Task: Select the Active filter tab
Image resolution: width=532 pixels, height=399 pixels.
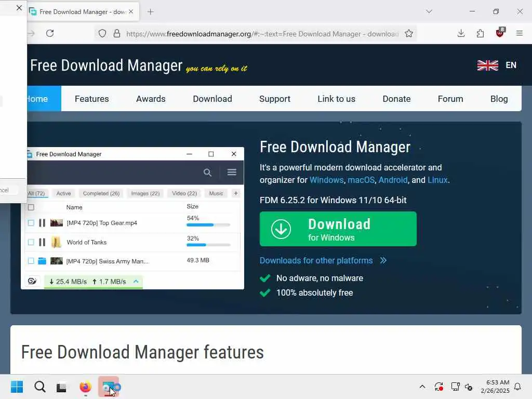Action: pos(63,193)
